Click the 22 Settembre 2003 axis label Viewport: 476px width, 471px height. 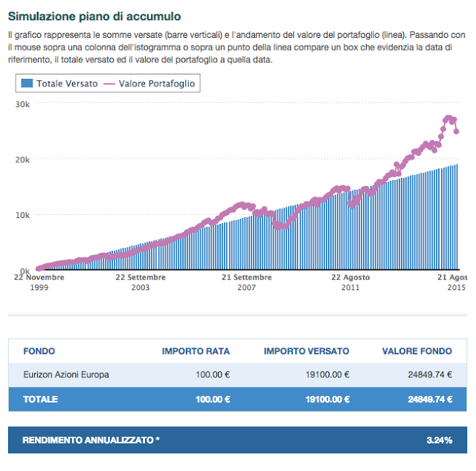141,282
